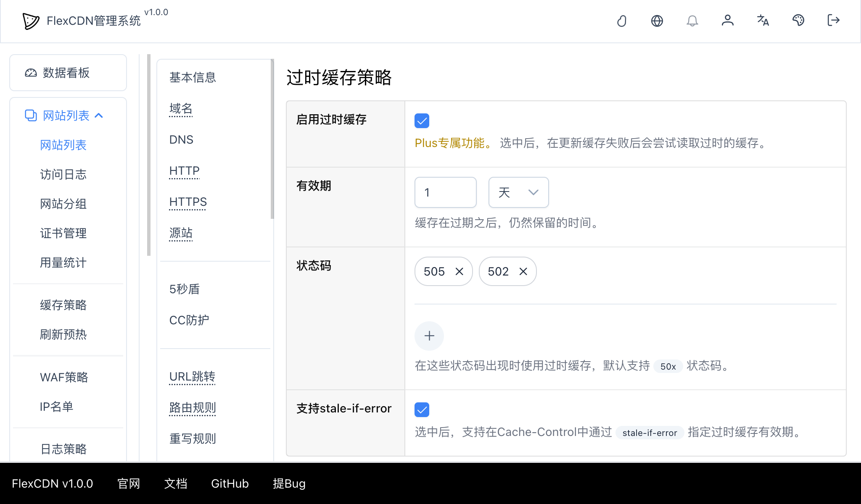
Task: Open the globe network icon
Action: click(657, 21)
